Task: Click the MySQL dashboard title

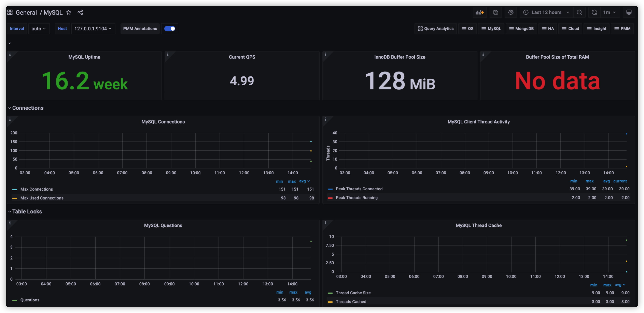Action: (x=53, y=12)
